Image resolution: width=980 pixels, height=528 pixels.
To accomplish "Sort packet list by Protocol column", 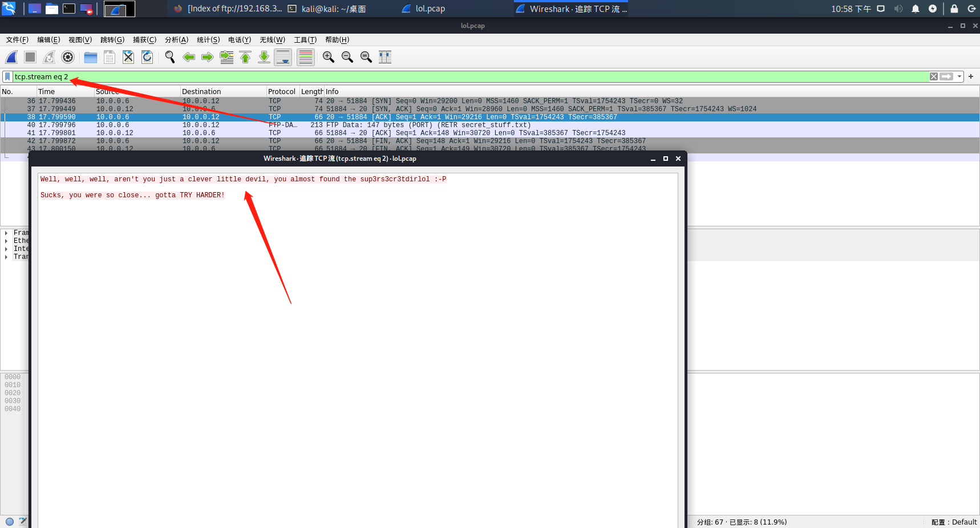I will click(284, 91).
